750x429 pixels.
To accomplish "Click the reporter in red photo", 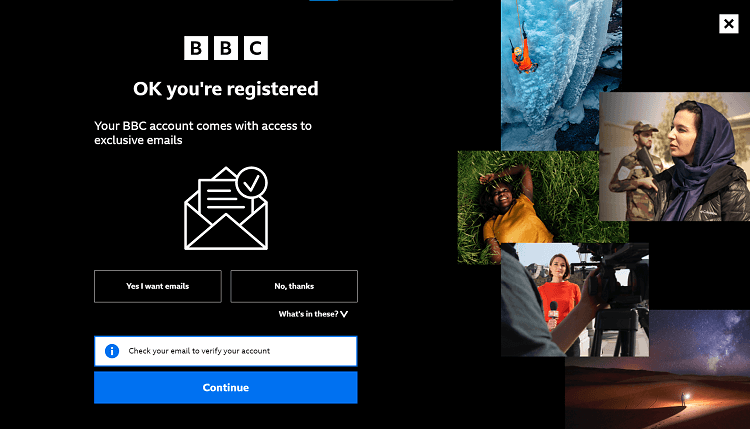I will point(575,300).
